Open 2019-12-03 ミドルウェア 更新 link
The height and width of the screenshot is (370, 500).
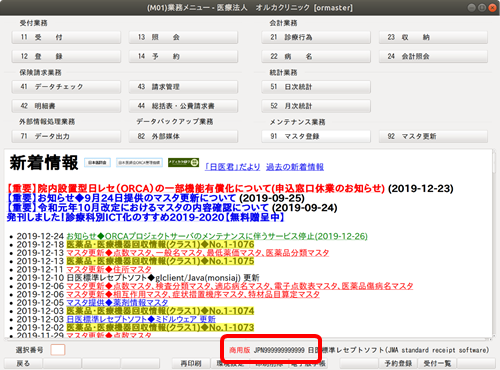pyautogui.click(x=141, y=319)
